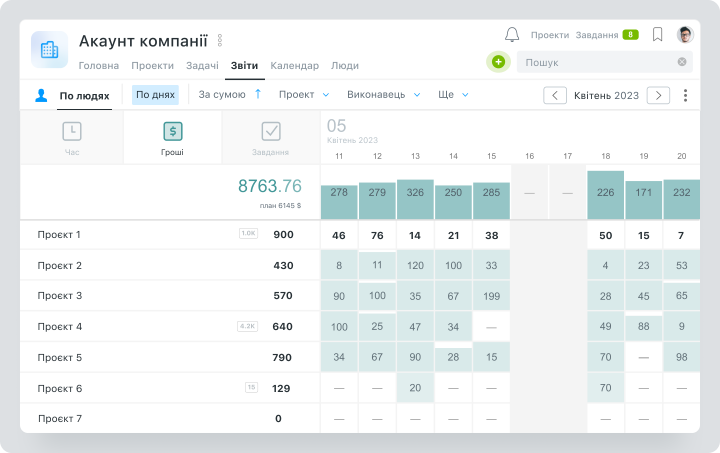Open the user avatar profile

coord(685,34)
